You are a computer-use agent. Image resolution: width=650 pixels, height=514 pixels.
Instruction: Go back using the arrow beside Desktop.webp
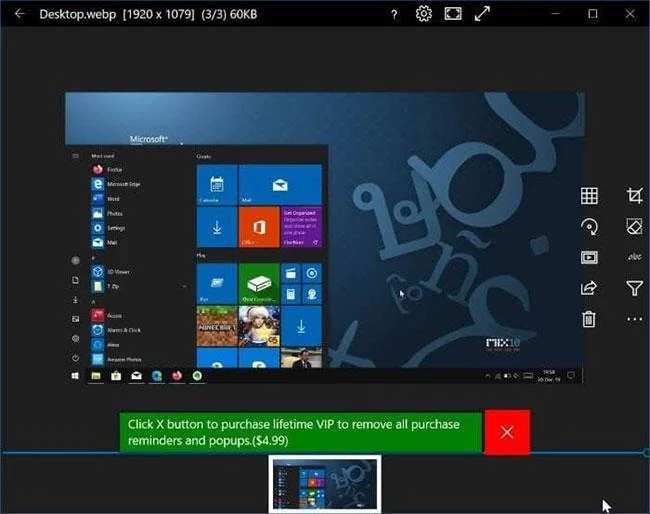(19, 14)
